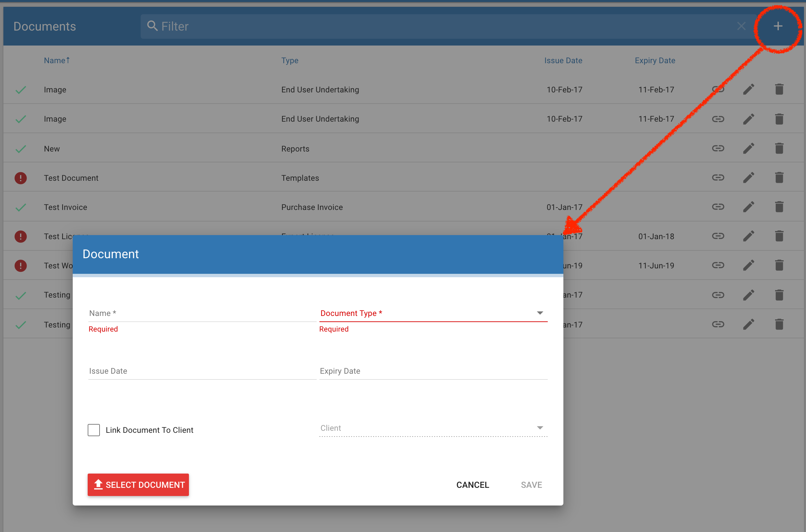The image size is (806, 532).
Task: Edit Test Document with pencil icon
Action: pyautogui.click(x=749, y=177)
